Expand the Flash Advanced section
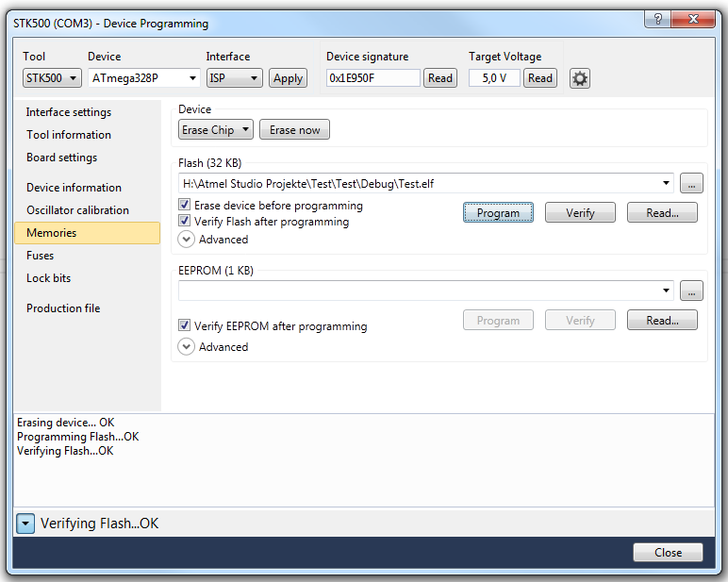 [x=187, y=240]
